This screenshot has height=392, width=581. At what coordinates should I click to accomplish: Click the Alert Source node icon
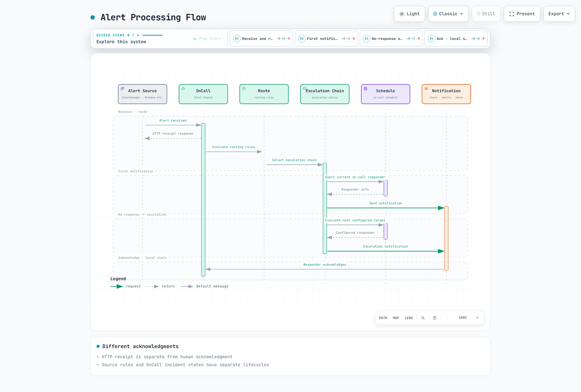(x=122, y=89)
